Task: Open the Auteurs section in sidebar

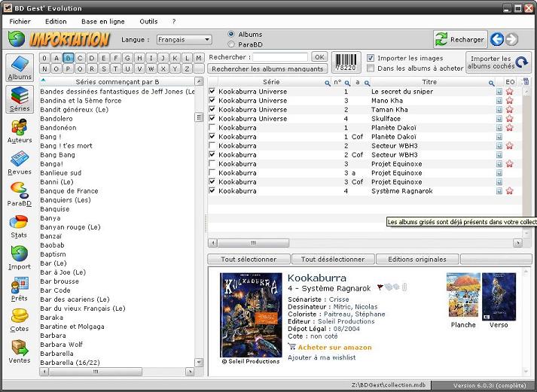Action: click(20, 131)
